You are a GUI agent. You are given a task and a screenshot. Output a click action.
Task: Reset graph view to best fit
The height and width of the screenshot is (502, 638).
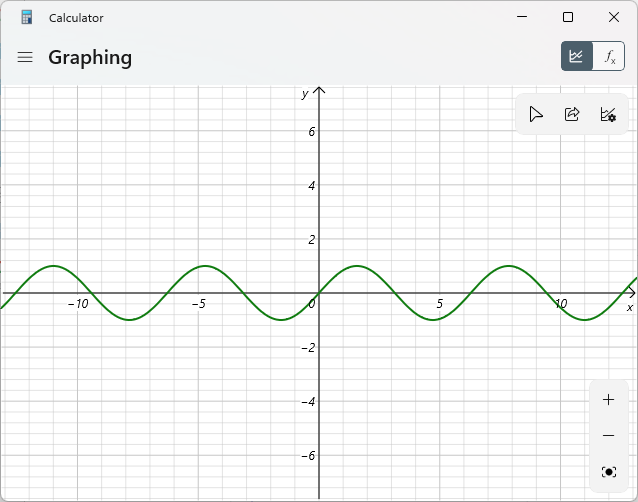pos(608,472)
